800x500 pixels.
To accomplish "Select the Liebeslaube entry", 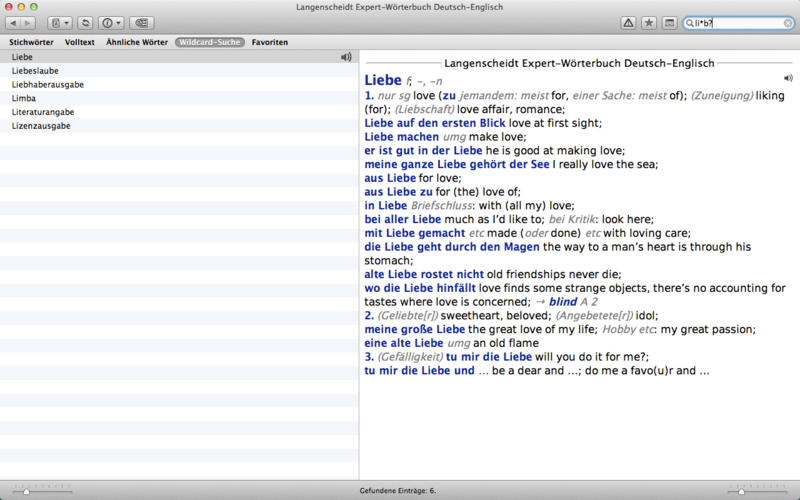I will pos(179,70).
